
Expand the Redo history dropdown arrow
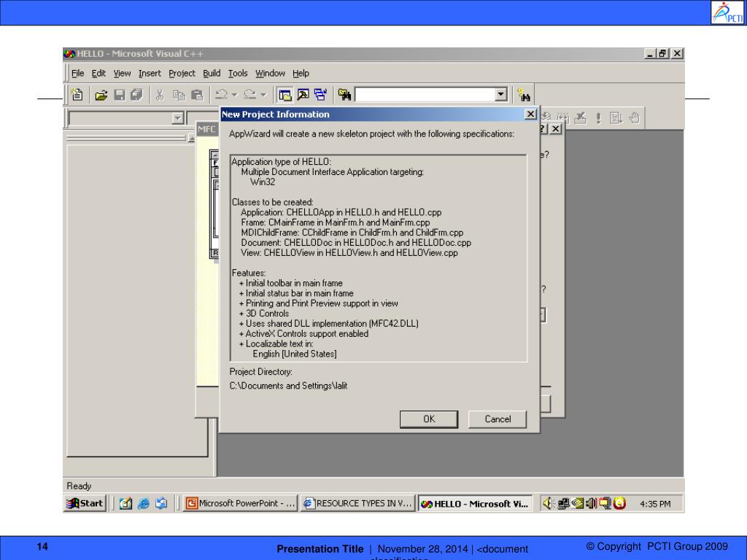pos(263,95)
